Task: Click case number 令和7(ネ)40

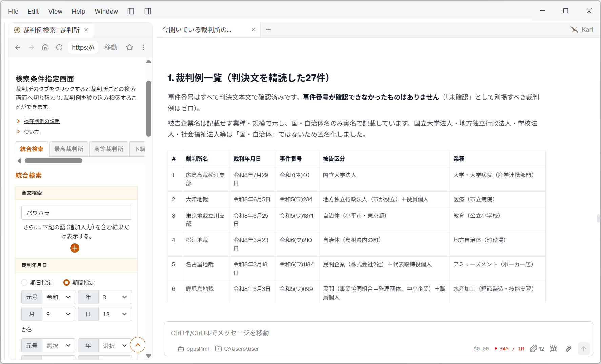Action: point(295,175)
